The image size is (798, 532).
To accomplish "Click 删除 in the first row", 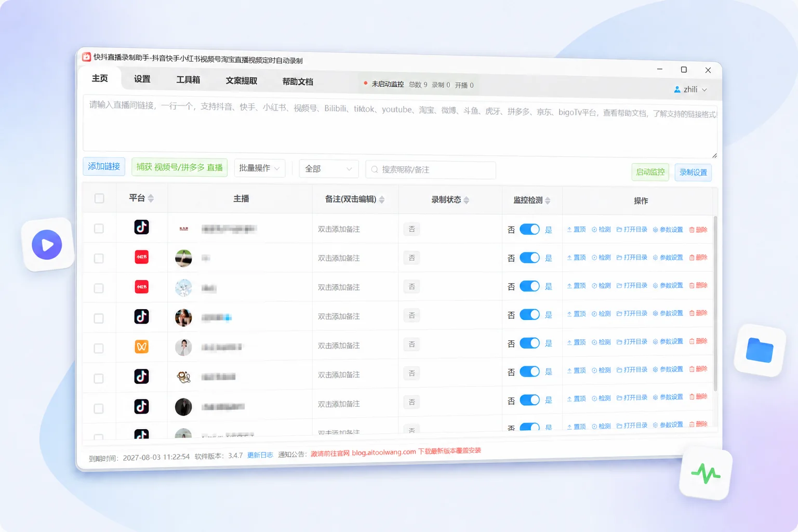I will [x=698, y=230].
